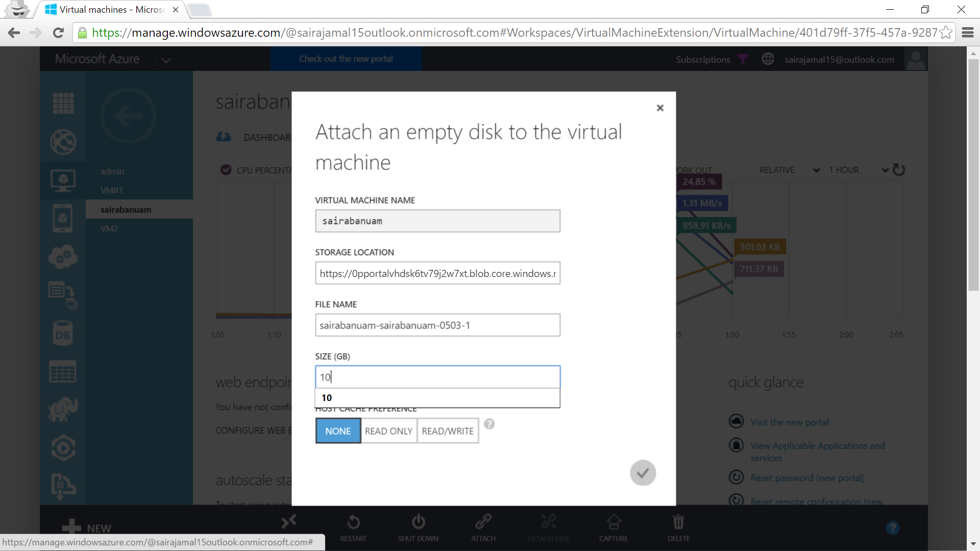Click ATTACH in command bar
The image size is (980, 551).
pyautogui.click(x=483, y=528)
